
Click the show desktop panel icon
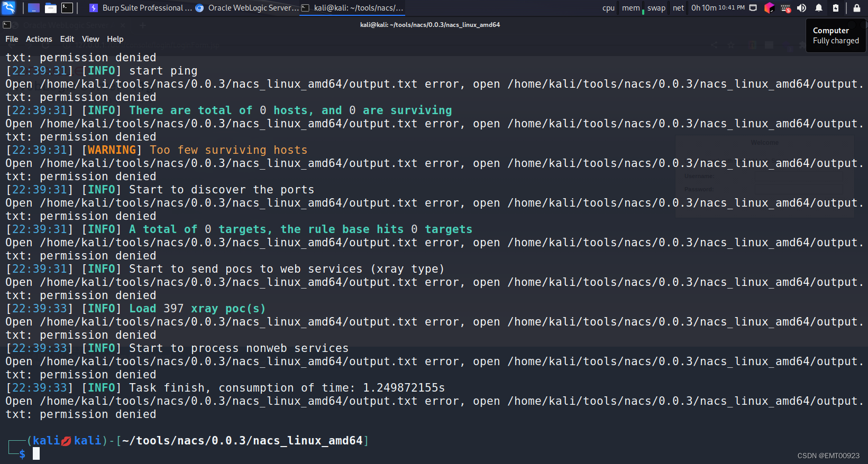[x=34, y=8]
